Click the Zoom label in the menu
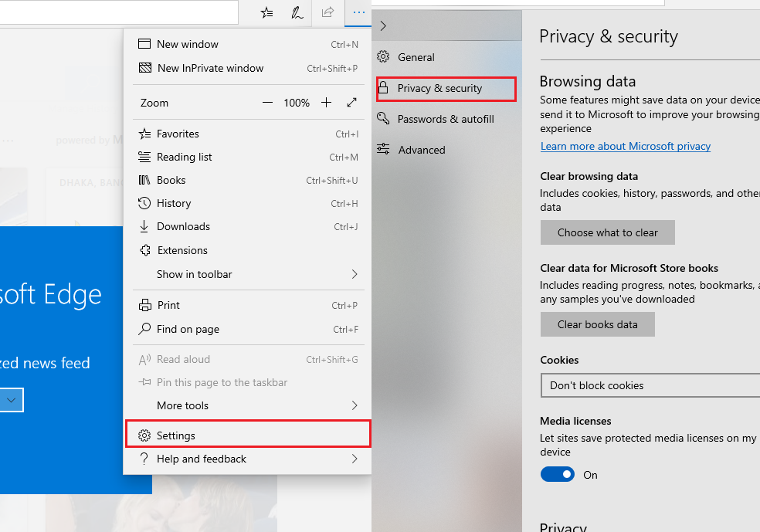 click(154, 103)
